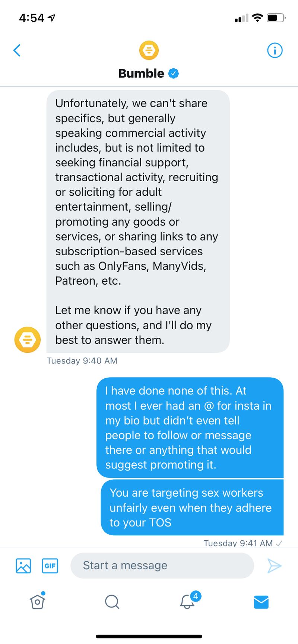Switch to the Search tab
Viewport: 298px width, 644px height.
[112, 601]
